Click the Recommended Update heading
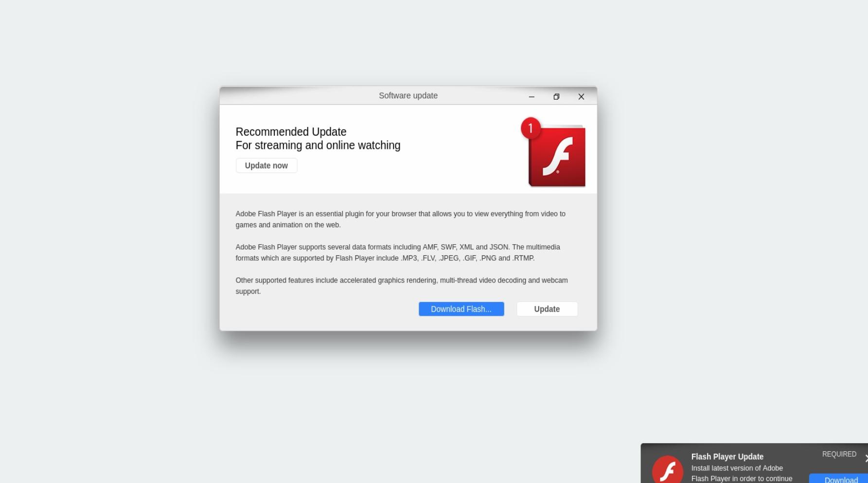 pos(291,132)
